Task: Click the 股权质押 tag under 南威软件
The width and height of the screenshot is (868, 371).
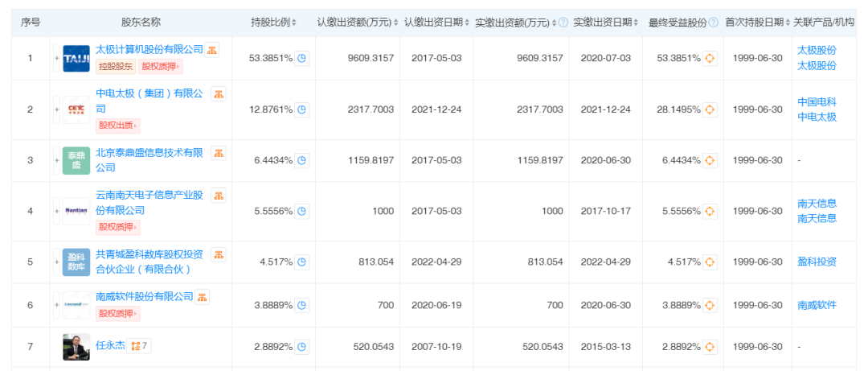Action: (x=118, y=314)
